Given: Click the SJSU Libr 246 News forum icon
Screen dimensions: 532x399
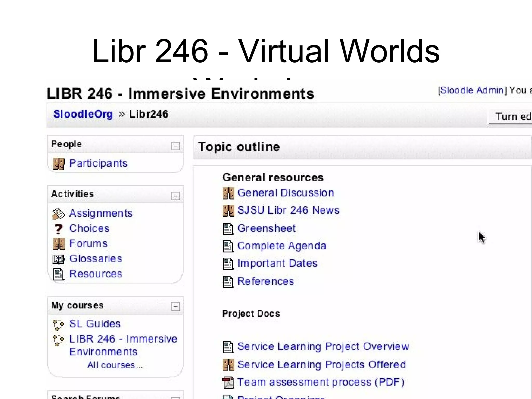Looking at the screenshot, I should (x=229, y=211).
